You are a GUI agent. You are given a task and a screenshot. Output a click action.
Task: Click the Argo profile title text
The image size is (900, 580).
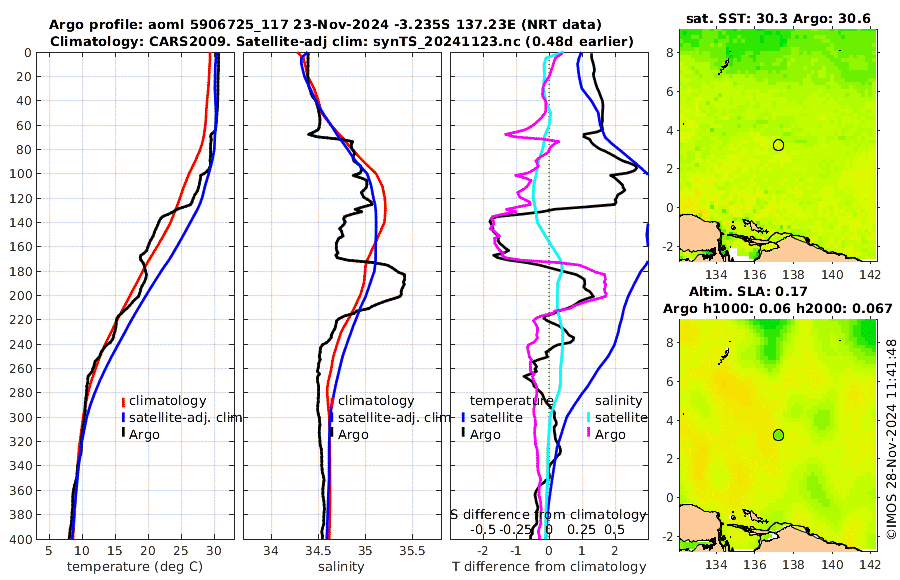325,25
